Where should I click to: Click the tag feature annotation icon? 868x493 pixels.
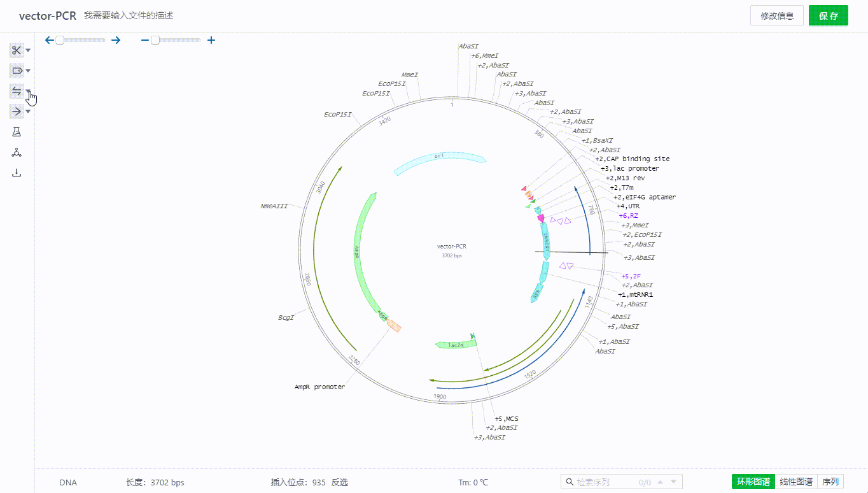(17, 71)
